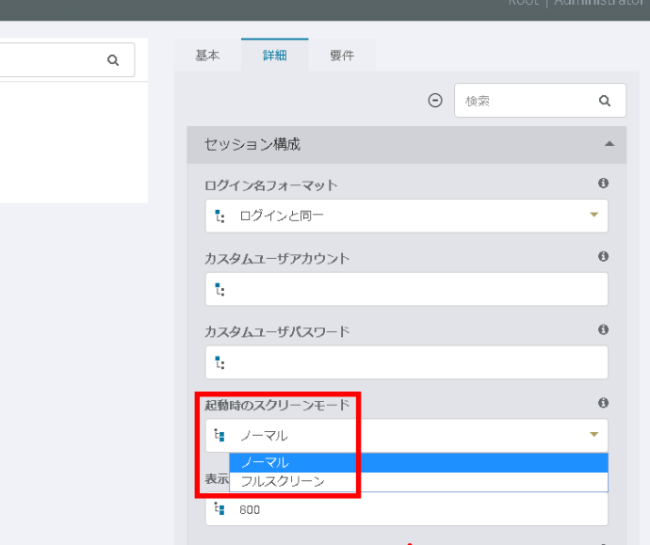Switch to the 基本 tab
This screenshot has width=650, height=545.
coord(207,56)
